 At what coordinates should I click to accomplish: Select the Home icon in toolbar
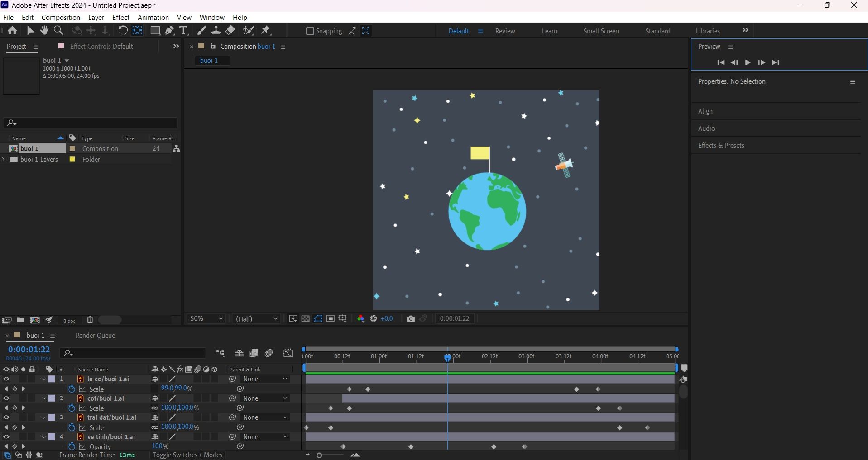tap(12, 30)
